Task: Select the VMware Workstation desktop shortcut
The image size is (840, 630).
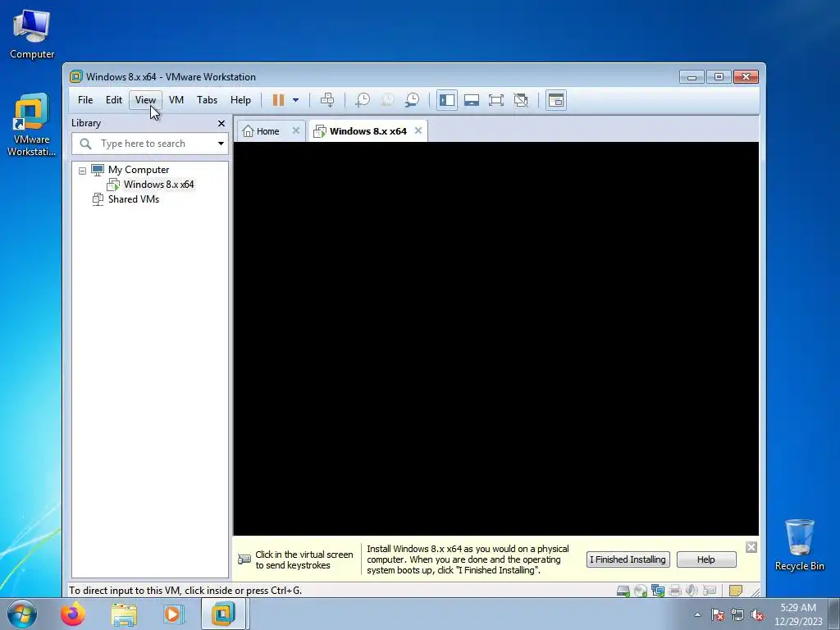Action: (x=32, y=126)
